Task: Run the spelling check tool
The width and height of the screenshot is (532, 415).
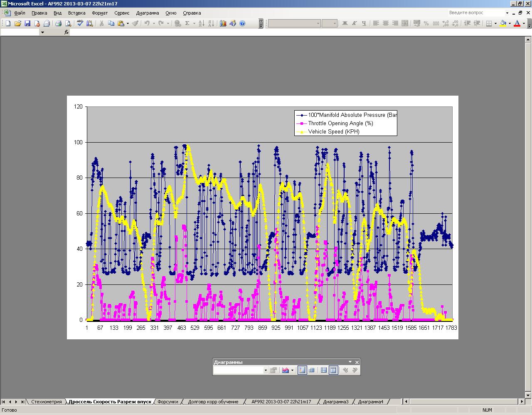Action: 80,23
